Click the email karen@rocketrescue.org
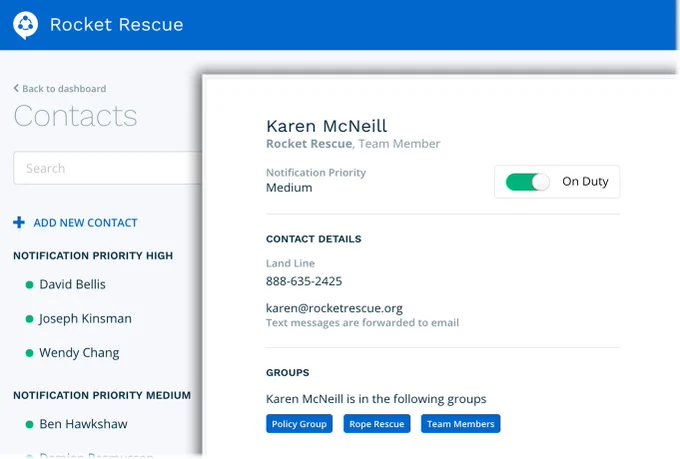The image size is (680, 459). coord(334,308)
